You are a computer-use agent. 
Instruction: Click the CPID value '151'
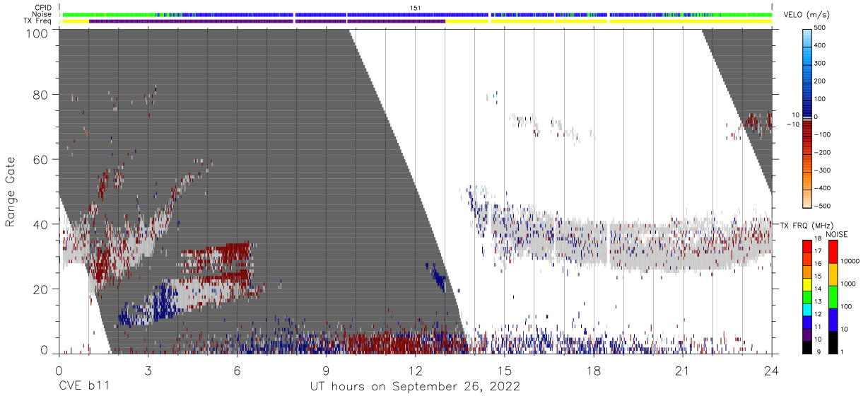coord(416,8)
